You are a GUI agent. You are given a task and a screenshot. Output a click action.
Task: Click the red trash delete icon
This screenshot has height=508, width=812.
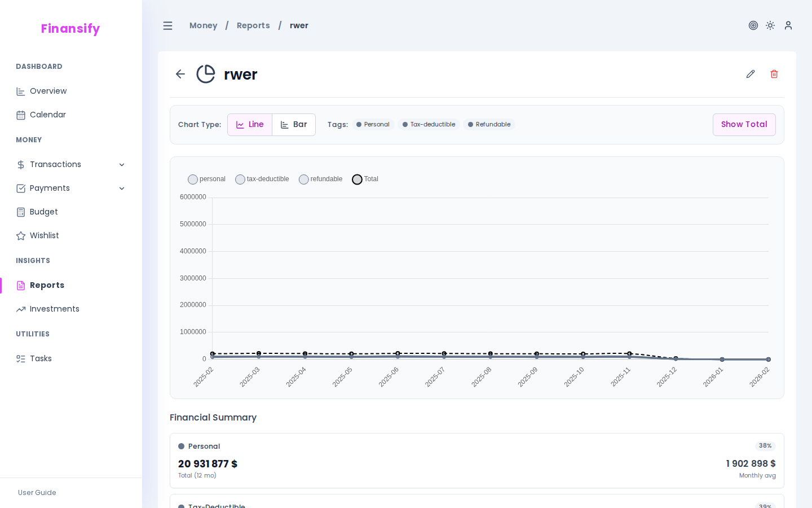774,74
